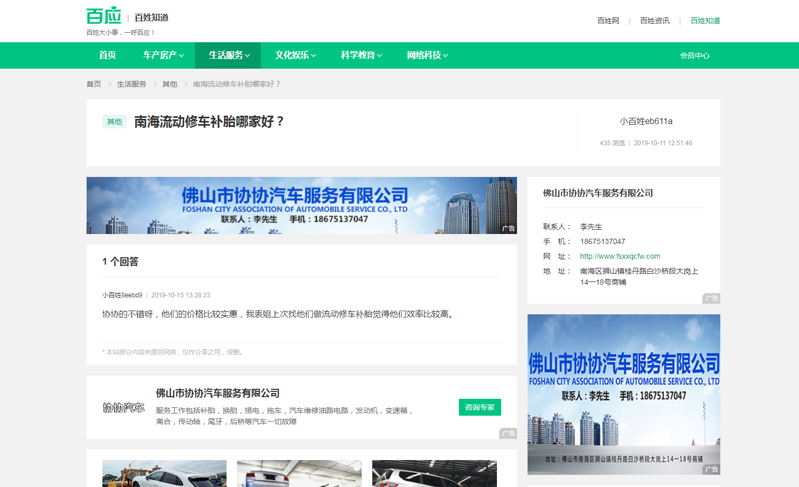This screenshot has width=799, height=487.
Task: Expand the 生活服务 dropdown chevron
Action: click(248, 56)
